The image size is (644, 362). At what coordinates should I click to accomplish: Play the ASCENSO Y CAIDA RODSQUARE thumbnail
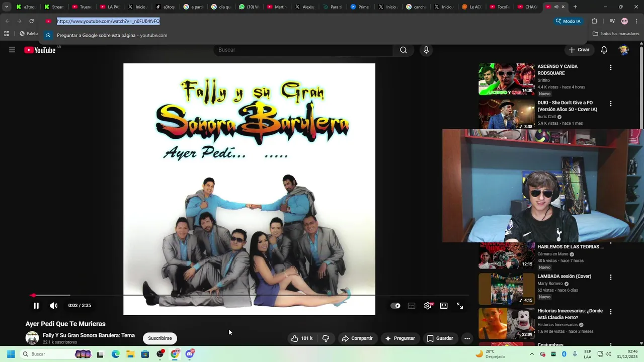click(x=507, y=79)
